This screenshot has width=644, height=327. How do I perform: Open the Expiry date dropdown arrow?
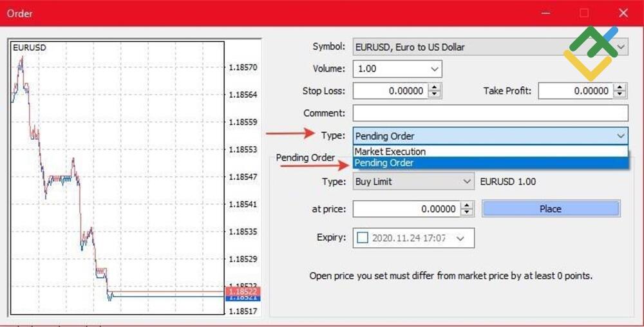pyautogui.click(x=460, y=238)
